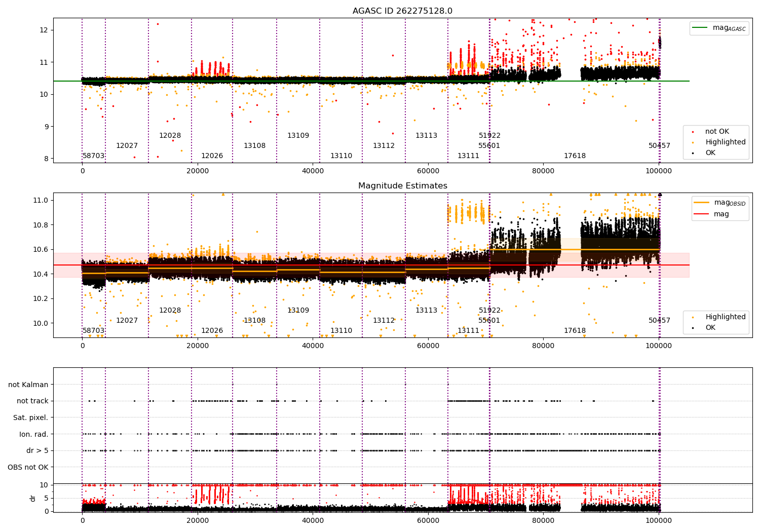Click OBSID label 13109 in Magnitude Estimates plot

(298, 310)
